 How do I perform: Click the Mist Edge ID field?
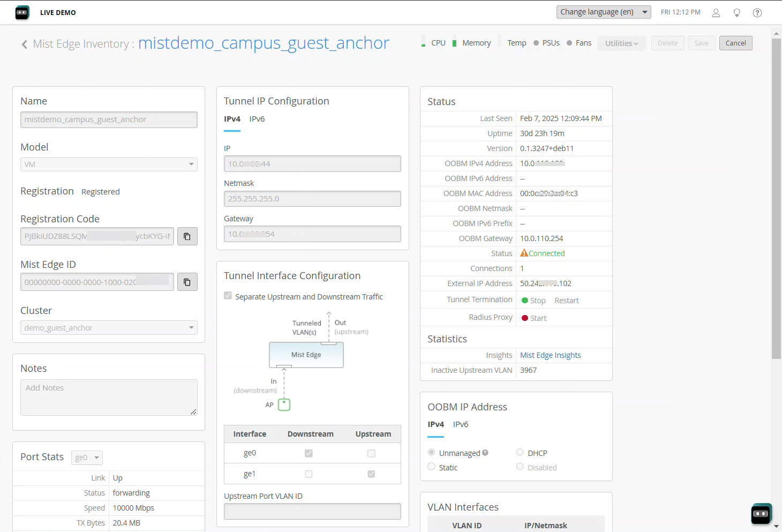97,282
